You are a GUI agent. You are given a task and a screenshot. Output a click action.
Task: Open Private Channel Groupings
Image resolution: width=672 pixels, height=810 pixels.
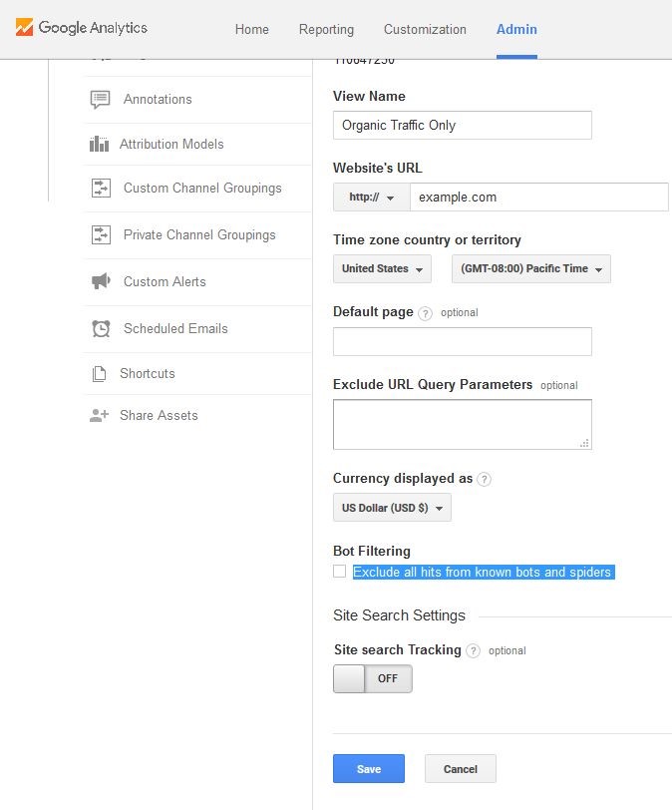[198, 235]
